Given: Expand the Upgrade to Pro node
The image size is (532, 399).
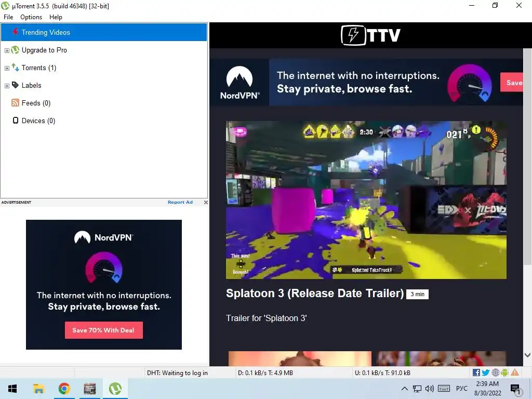Looking at the screenshot, I should point(7,50).
